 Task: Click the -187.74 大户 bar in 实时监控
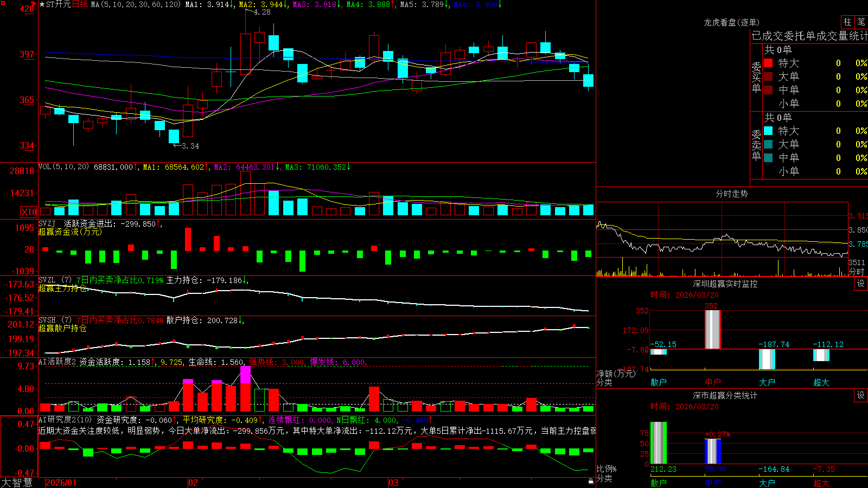coord(767,359)
